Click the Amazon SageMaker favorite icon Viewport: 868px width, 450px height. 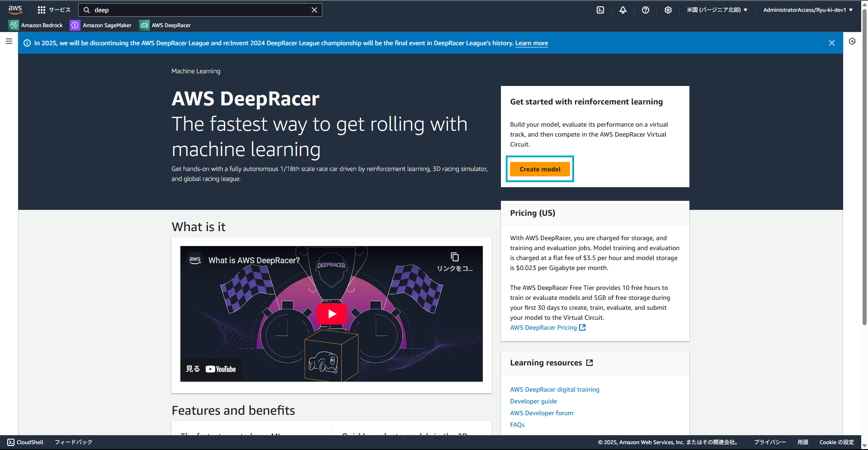click(75, 25)
